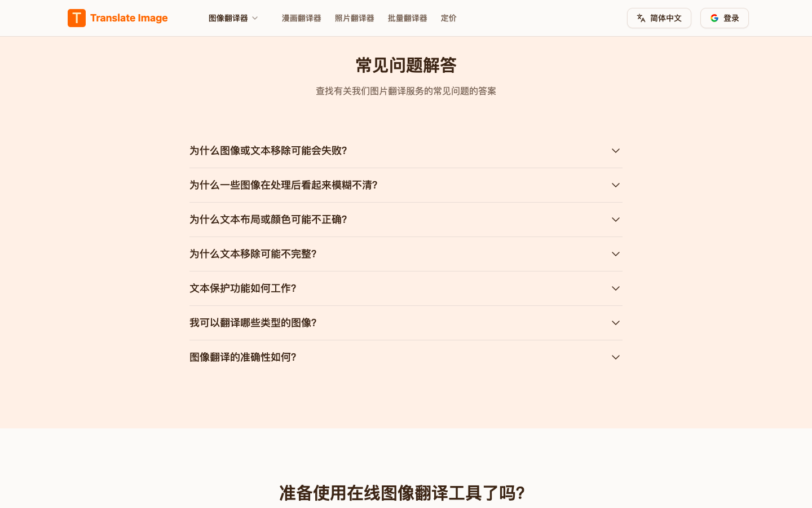Screen dimensions: 812x508
Task: Expand question 图像翻译的准确性如何?
Action: (x=406, y=357)
